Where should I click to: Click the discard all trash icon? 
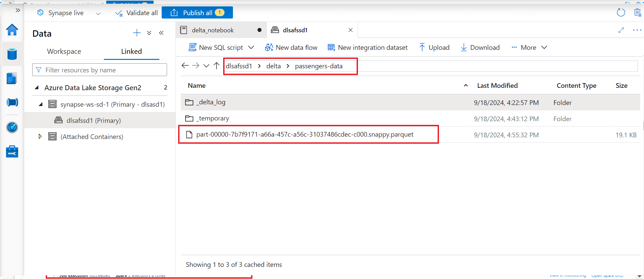point(637,12)
